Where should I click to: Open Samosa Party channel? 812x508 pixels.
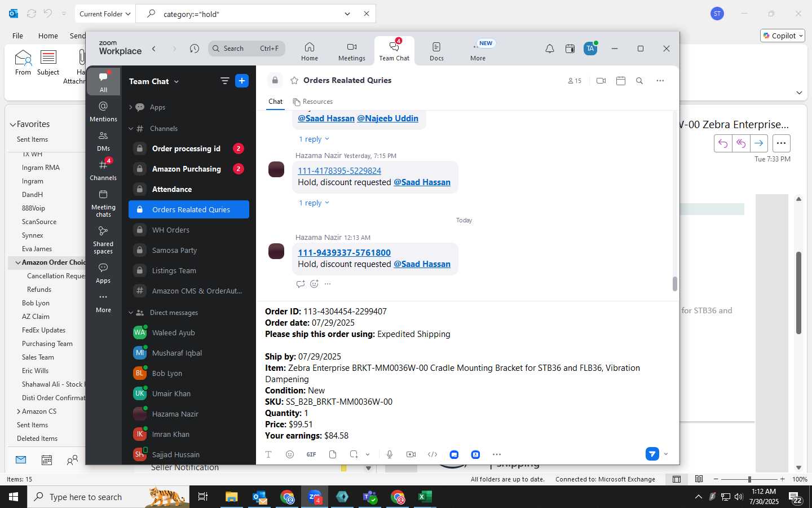189,250
